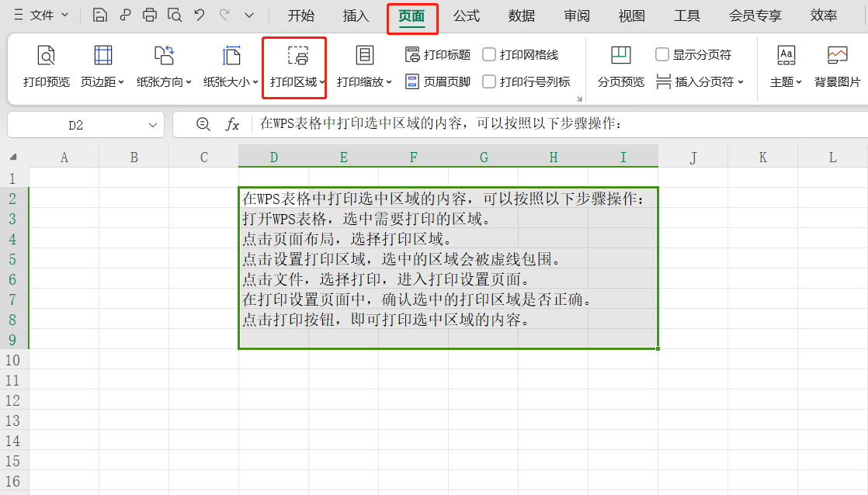The height and width of the screenshot is (495, 868).
Task: Click the Print Area (打印区域) icon
Action: 298,55
